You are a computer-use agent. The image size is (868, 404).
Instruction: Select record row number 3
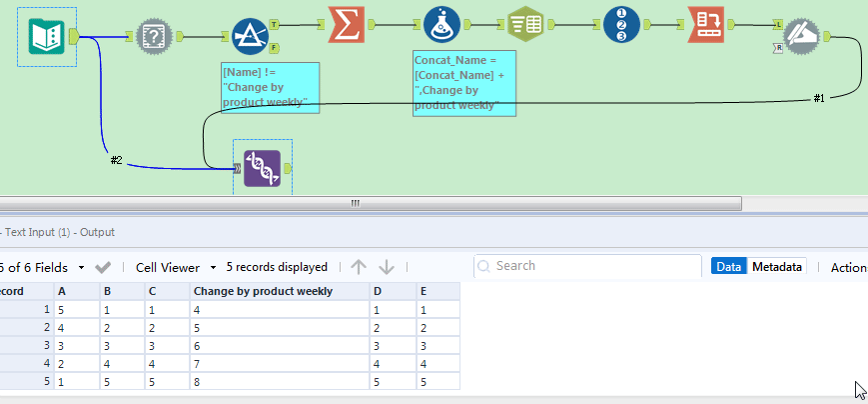pos(27,345)
